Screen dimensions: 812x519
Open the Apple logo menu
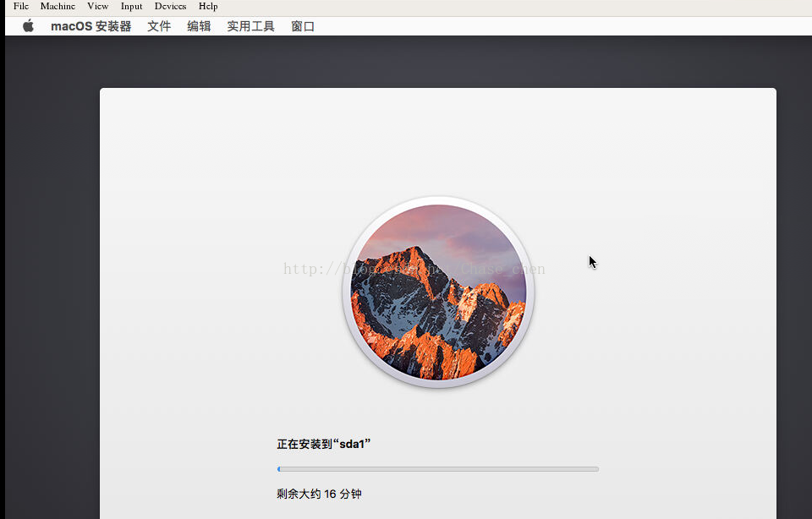click(x=29, y=26)
